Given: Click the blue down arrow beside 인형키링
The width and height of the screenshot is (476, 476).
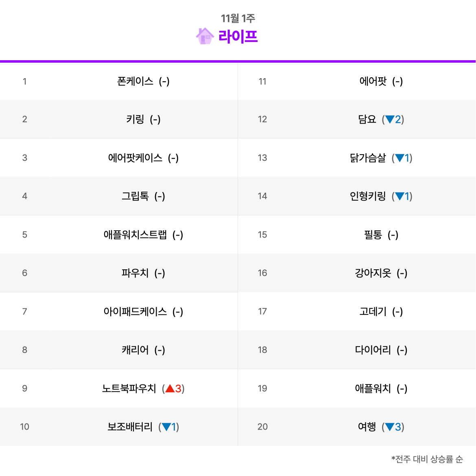Looking at the screenshot, I should [x=400, y=197].
